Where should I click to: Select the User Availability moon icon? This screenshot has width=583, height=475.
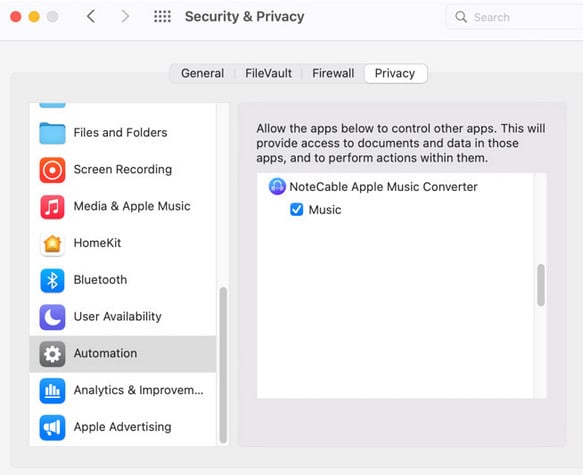click(52, 317)
